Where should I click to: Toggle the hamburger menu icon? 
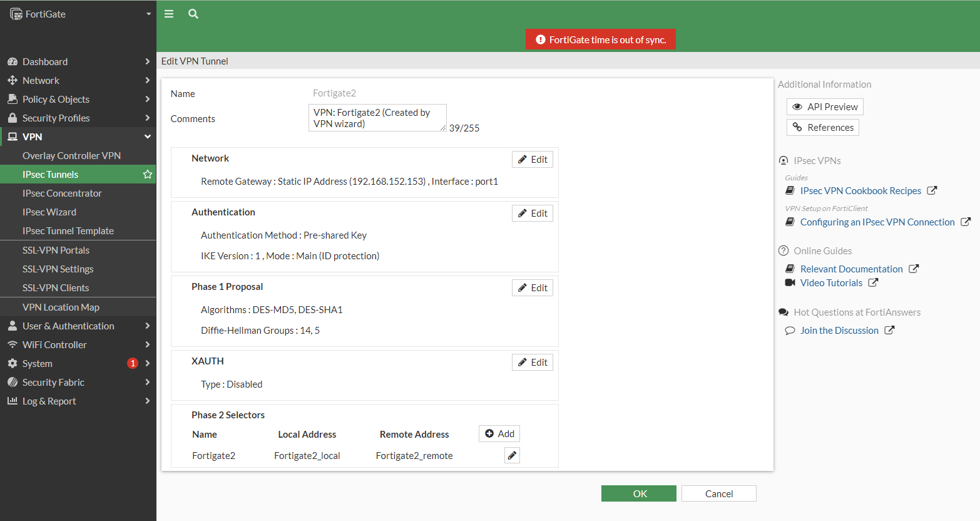169,14
